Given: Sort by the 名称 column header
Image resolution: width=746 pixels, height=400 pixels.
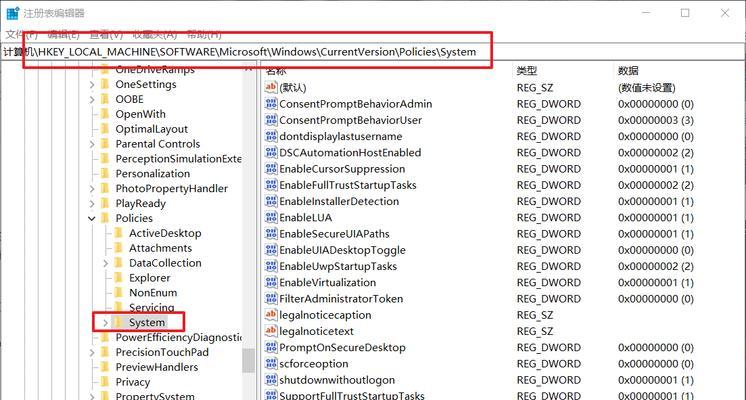Looking at the screenshot, I should [276, 71].
